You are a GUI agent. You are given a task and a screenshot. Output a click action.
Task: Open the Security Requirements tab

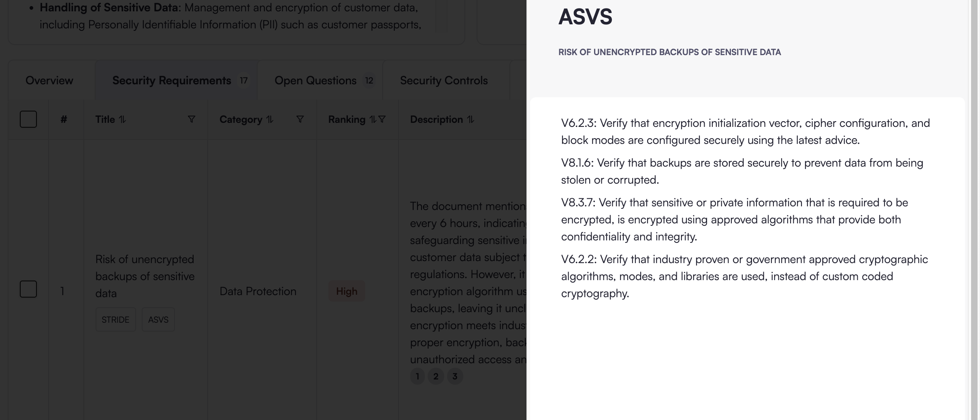pyautogui.click(x=172, y=80)
